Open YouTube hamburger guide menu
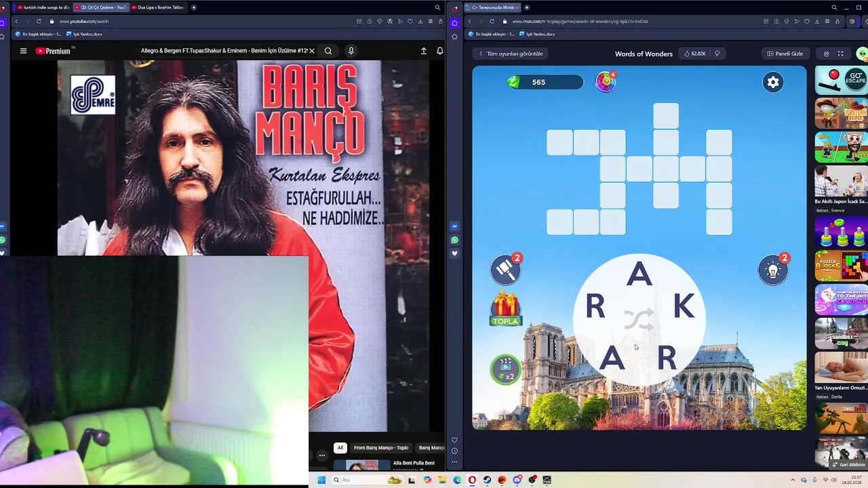The height and width of the screenshot is (488, 868). pos(23,51)
